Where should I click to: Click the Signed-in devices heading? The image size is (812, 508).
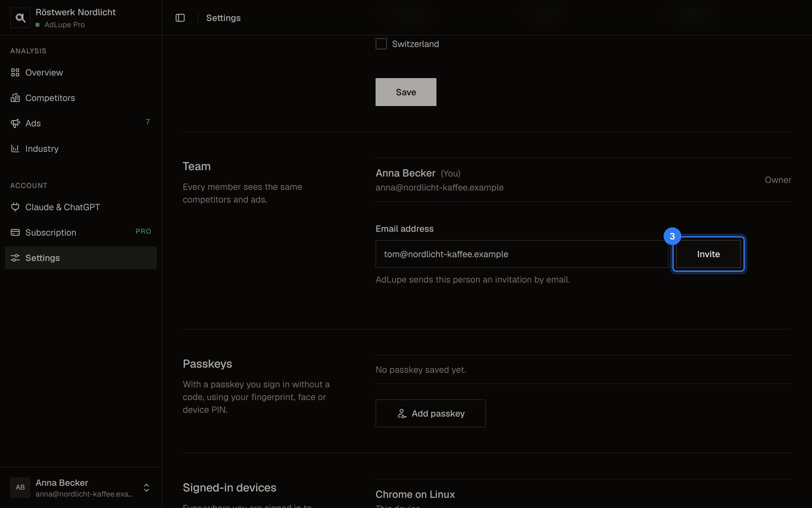pos(230,487)
